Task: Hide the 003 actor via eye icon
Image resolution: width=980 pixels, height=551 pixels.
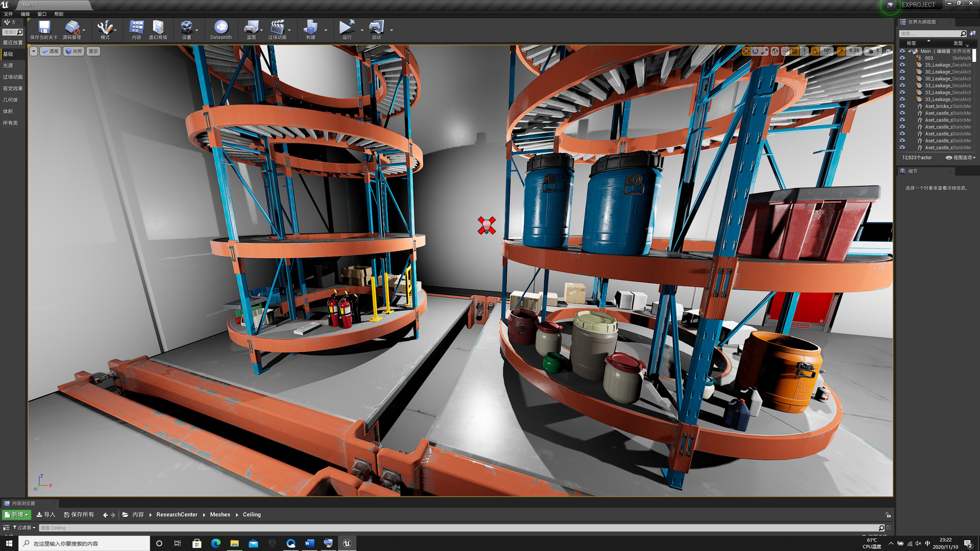Action: point(902,58)
